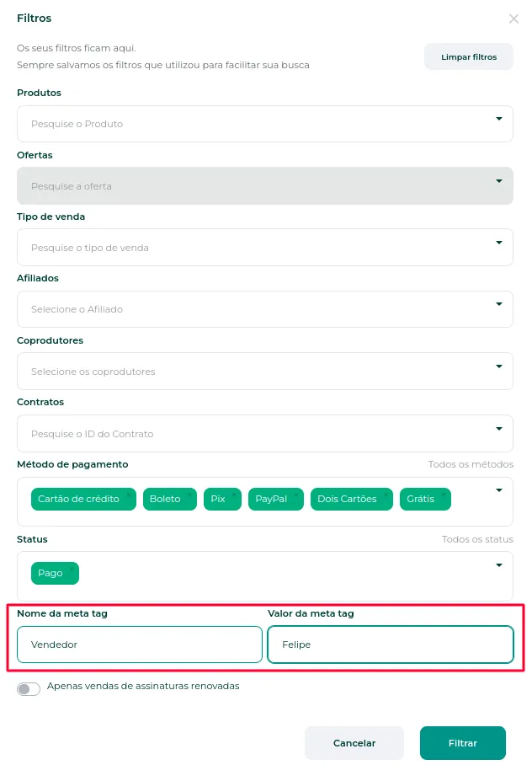This screenshot has width=532, height=781.
Task: Expand the Produtos dropdown arrow
Action: pyautogui.click(x=498, y=119)
